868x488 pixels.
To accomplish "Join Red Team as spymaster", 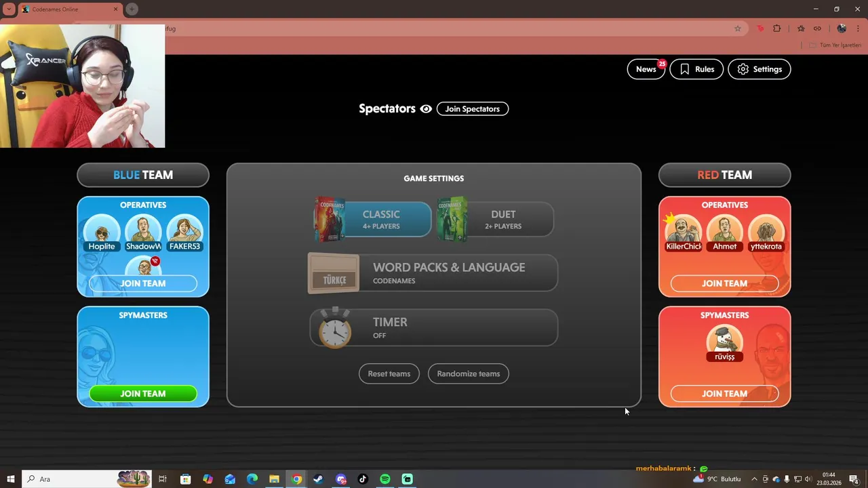I will (x=724, y=394).
